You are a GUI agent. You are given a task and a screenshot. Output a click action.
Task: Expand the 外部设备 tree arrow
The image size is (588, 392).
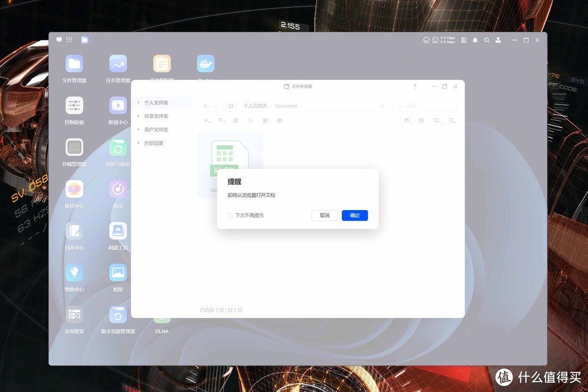139,143
